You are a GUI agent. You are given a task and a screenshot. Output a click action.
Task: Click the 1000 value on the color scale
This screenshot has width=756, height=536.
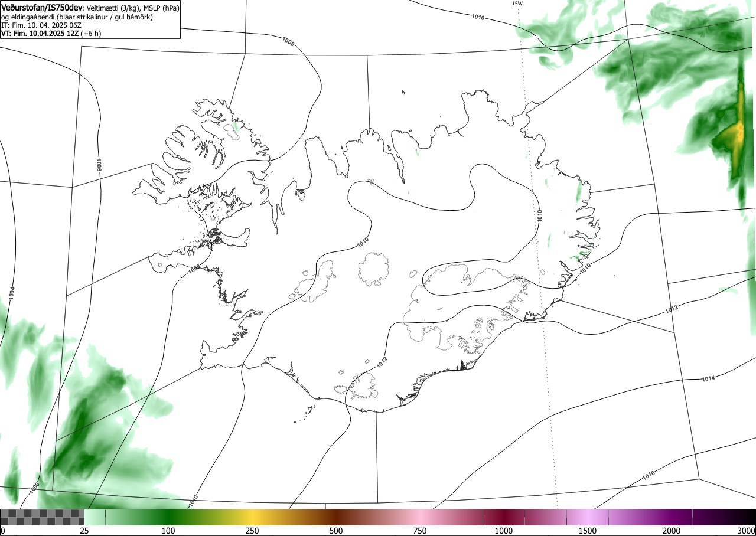pyautogui.click(x=504, y=531)
